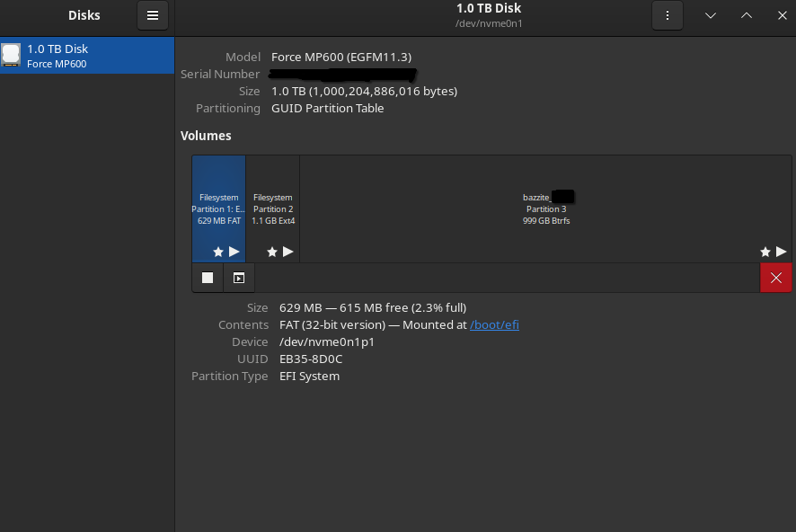The image size is (796, 532).
Task: Select the 1.0 TB Disk sidebar entry
Action: click(87, 55)
